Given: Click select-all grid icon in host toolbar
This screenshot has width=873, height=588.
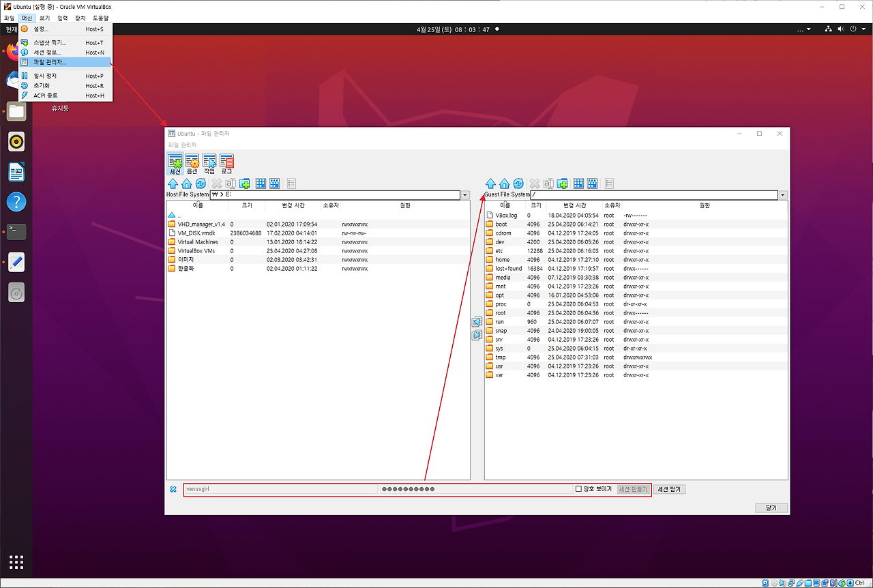Looking at the screenshot, I should [261, 183].
